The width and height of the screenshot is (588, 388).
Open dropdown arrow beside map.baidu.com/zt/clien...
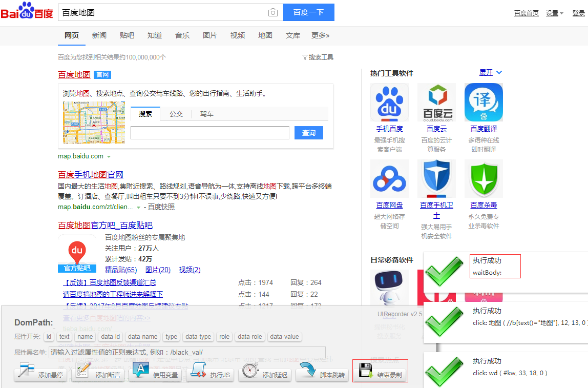pyautogui.click(x=138, y=208)
